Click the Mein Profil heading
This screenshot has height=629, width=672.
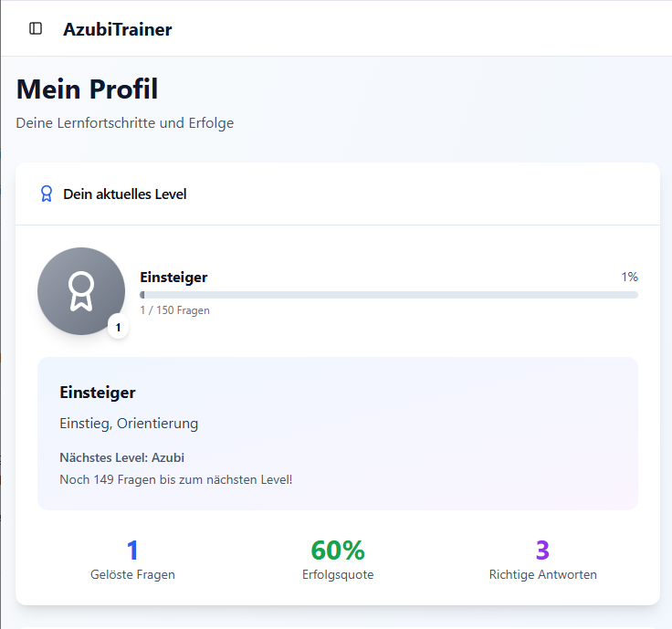(x=87, y=89)
